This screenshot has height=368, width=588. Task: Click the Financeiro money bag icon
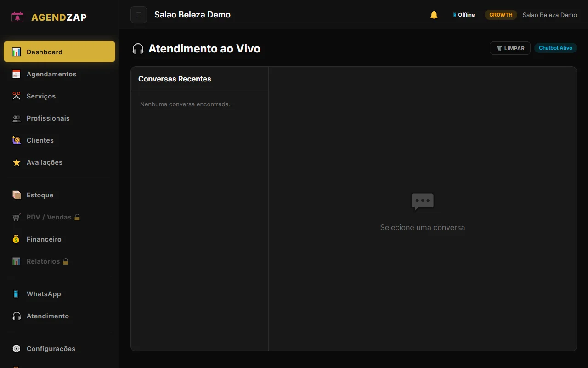(x=17, y=239)
